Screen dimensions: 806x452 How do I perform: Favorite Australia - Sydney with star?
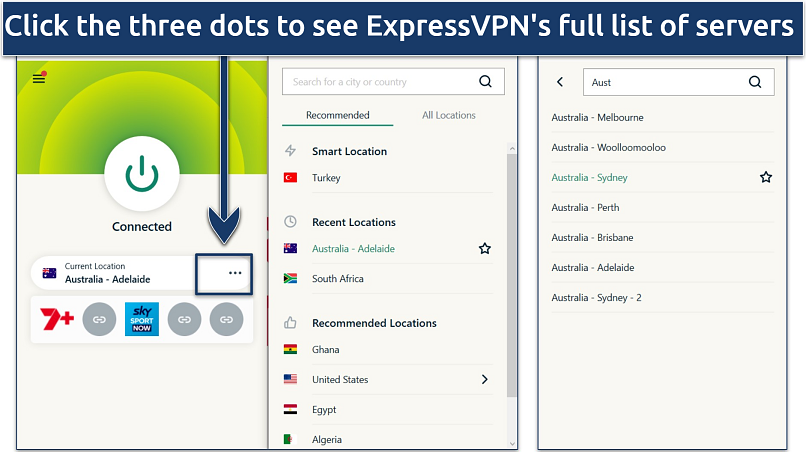[766, 177]
